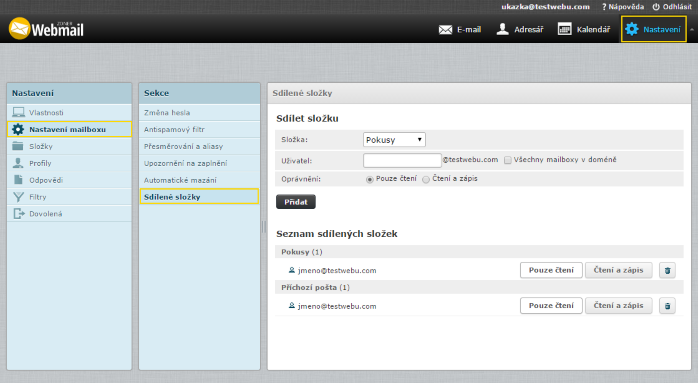This screenshot has width=698, height=383.
Task: Open Antispamový filtr section
Action: (x=199, y=129)
